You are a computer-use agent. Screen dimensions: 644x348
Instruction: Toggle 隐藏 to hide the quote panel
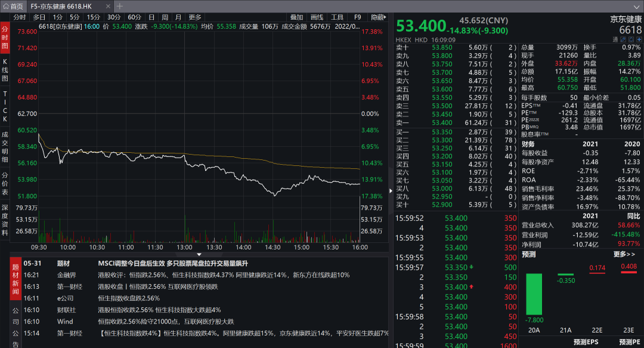377,17
